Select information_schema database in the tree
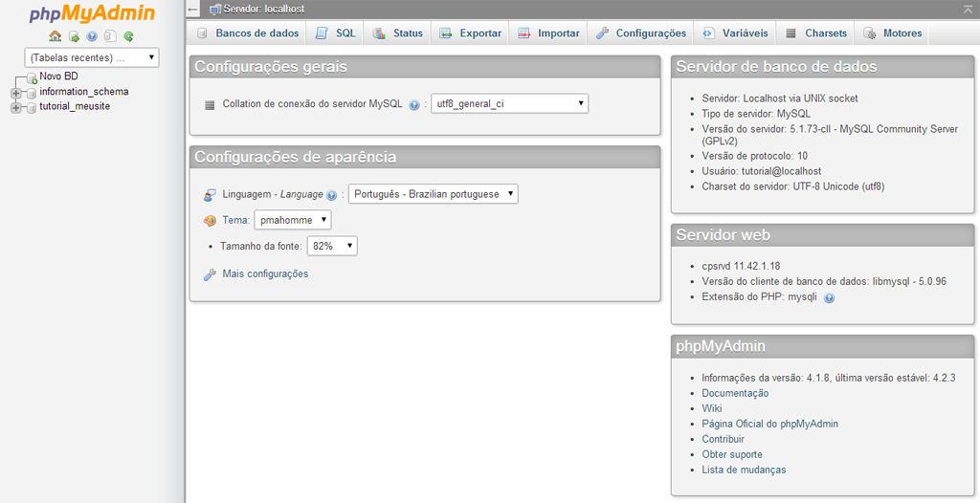The image size is (980, 503). [84, 91]
